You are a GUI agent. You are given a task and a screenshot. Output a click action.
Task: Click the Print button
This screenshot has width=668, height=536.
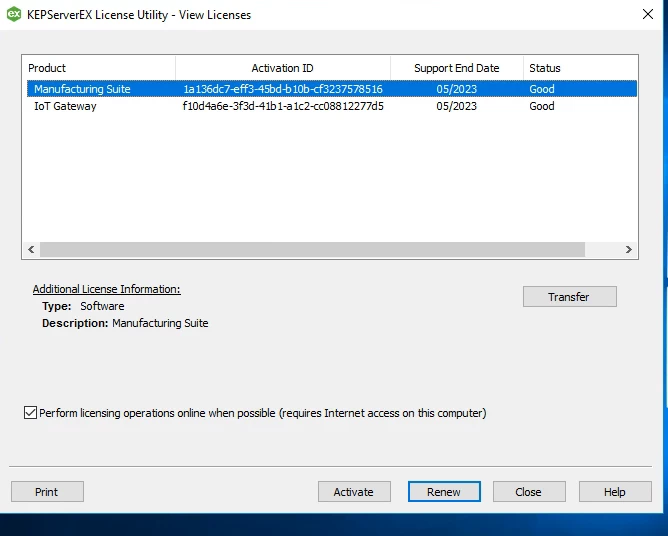tap(47, 492)
